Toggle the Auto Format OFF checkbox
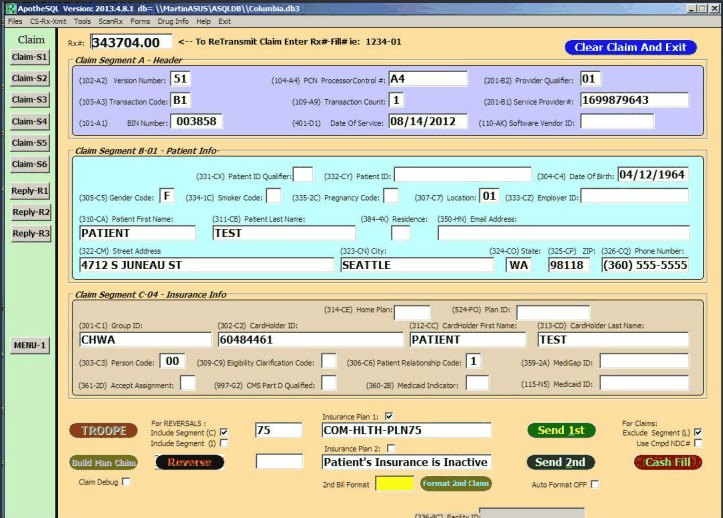This screenshot has height=518, width=723. click(x=595, y=484)
